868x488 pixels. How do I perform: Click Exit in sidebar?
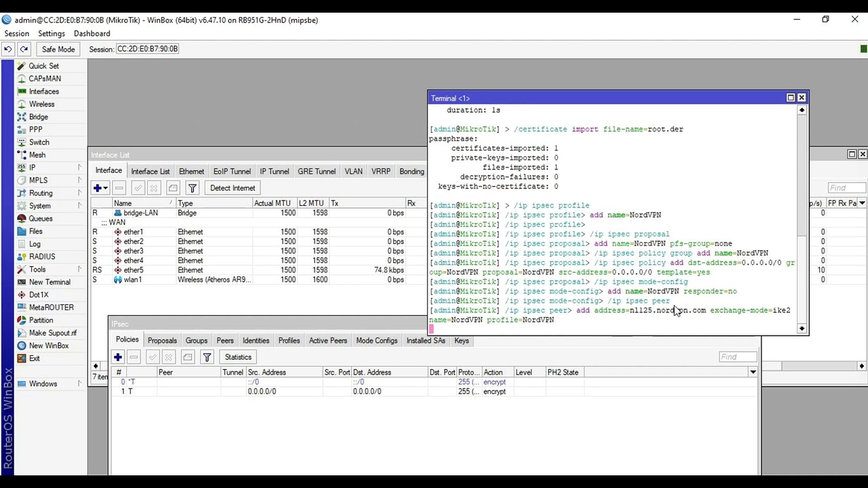(x=34, y=358)
